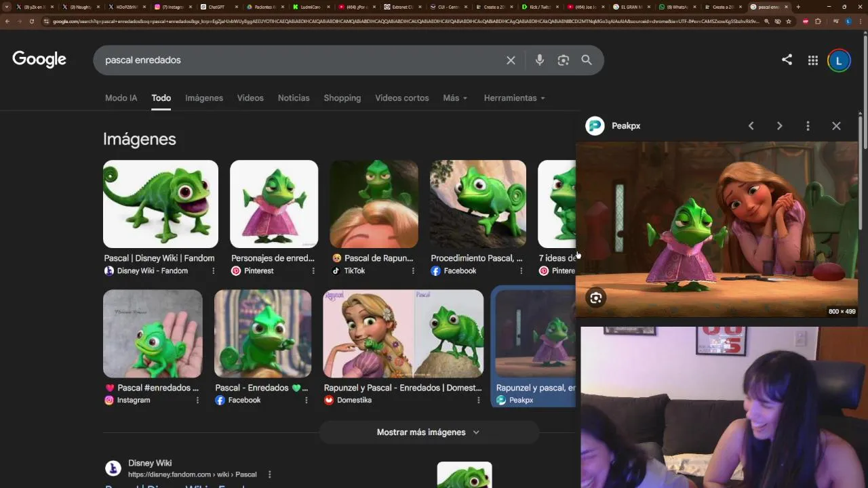
Task: Open more options in Peakpx preview panel
Action: click(x=808, y=126)
